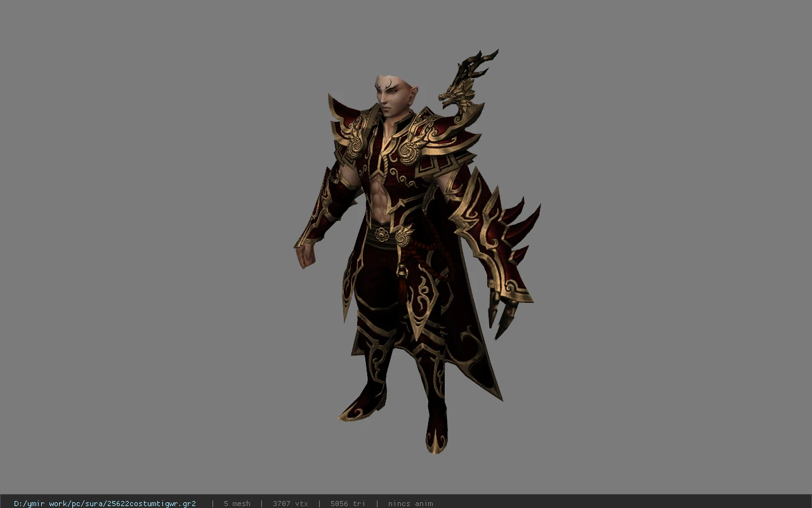Viewport: 812px width, 508px height.
Task: Click the file path 25622costumtigwr.gr2 in status bar
Action: [x=105, y=504]
